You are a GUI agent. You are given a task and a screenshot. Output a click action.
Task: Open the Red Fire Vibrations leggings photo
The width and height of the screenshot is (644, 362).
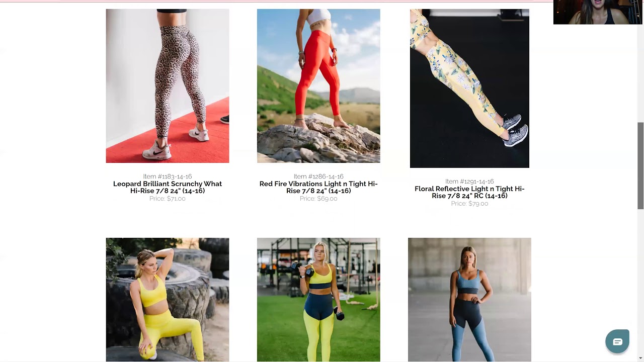pos(318,86)
